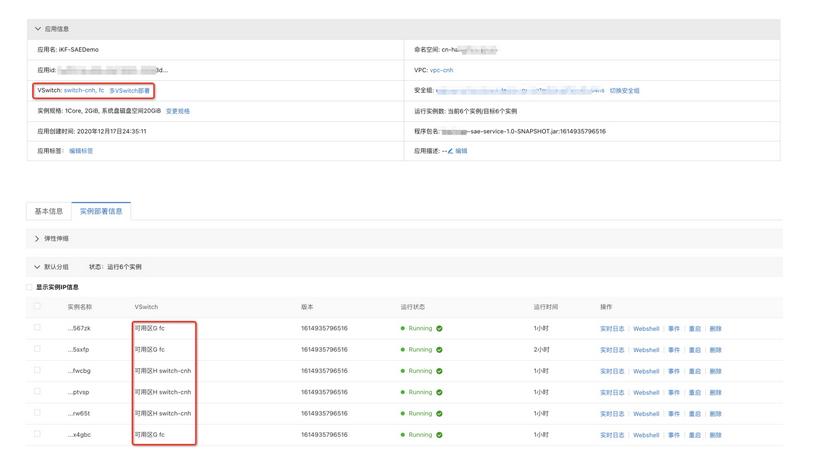The width and height of the screenshot is (814, 461).
Task: View 事件 for instance x4gbc
Action: (674, 435)
